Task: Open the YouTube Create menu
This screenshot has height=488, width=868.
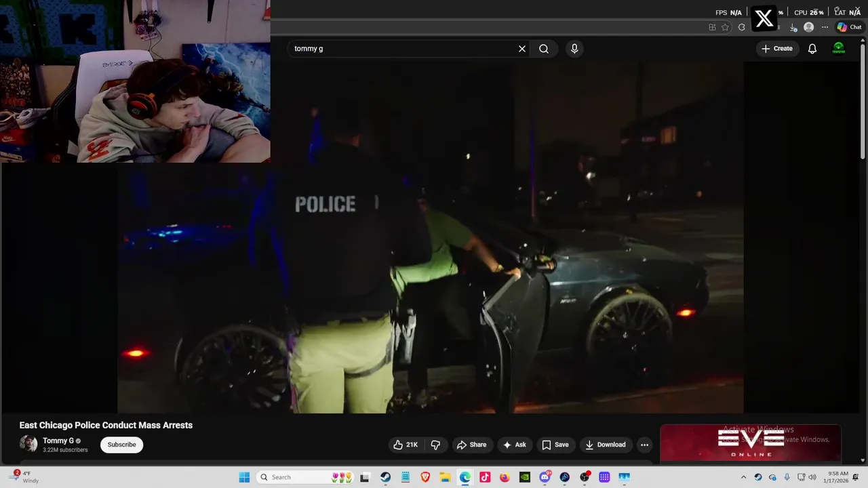Action: [777, 49]
